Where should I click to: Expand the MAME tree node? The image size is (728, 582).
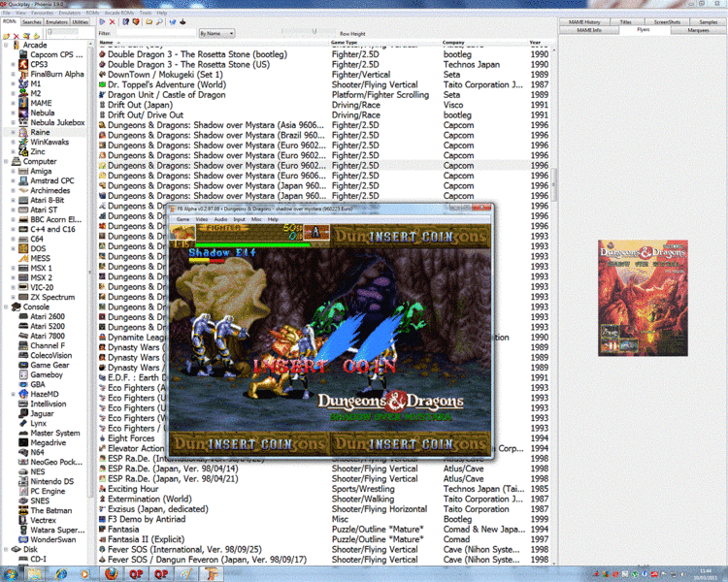click(x=14, y=103)
